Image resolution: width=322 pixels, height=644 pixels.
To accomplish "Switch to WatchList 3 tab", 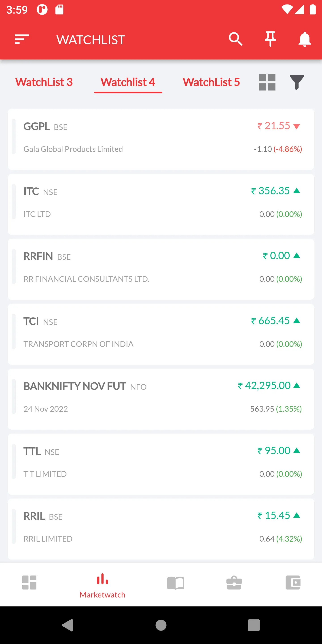I will [x=44, y=82].
